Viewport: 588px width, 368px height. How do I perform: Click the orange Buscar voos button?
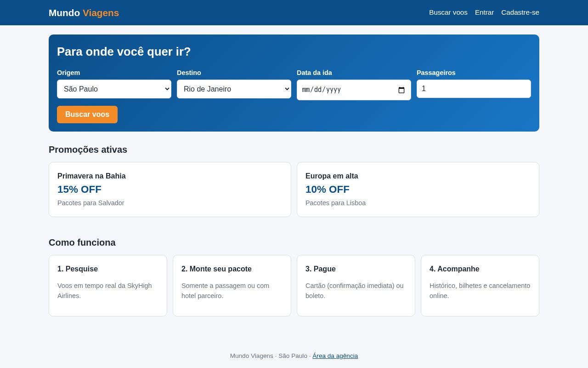point(87,115)
